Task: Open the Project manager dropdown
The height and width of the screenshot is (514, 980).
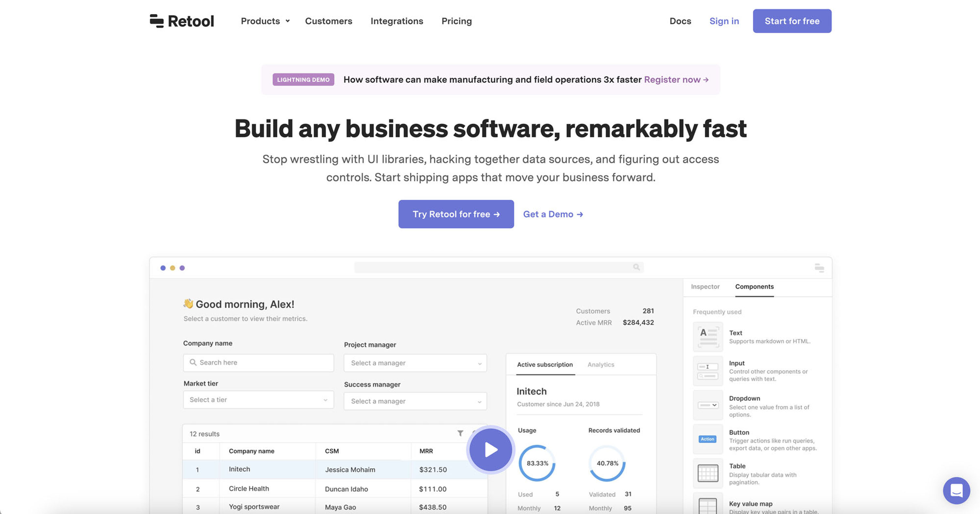Action: (x=415, y=363)
